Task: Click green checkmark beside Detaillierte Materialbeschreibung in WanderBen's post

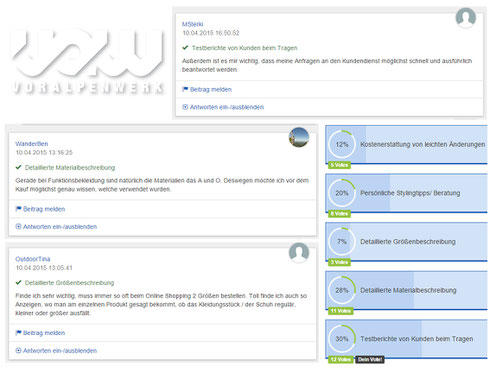Action: pos(18,167)
